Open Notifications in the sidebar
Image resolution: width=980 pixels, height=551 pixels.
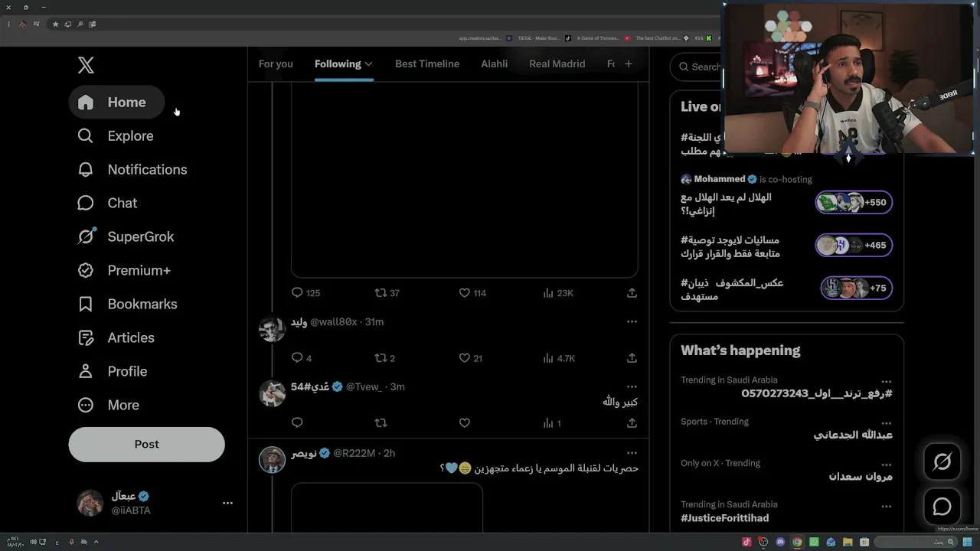(x=132, y=170)
